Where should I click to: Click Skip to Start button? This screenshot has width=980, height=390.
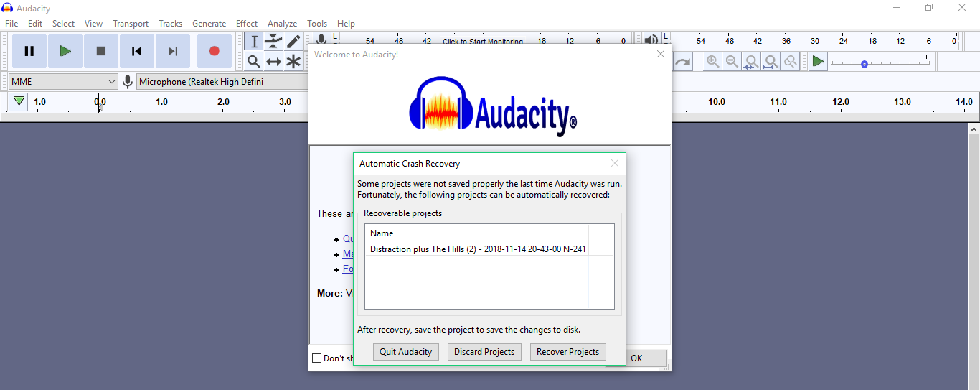point(137,51)
